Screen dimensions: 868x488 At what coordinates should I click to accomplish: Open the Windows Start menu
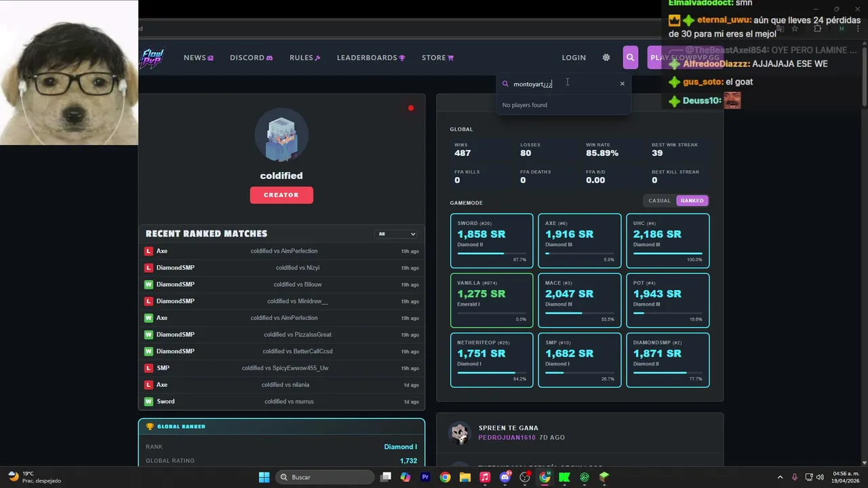(x=264, y=477)
